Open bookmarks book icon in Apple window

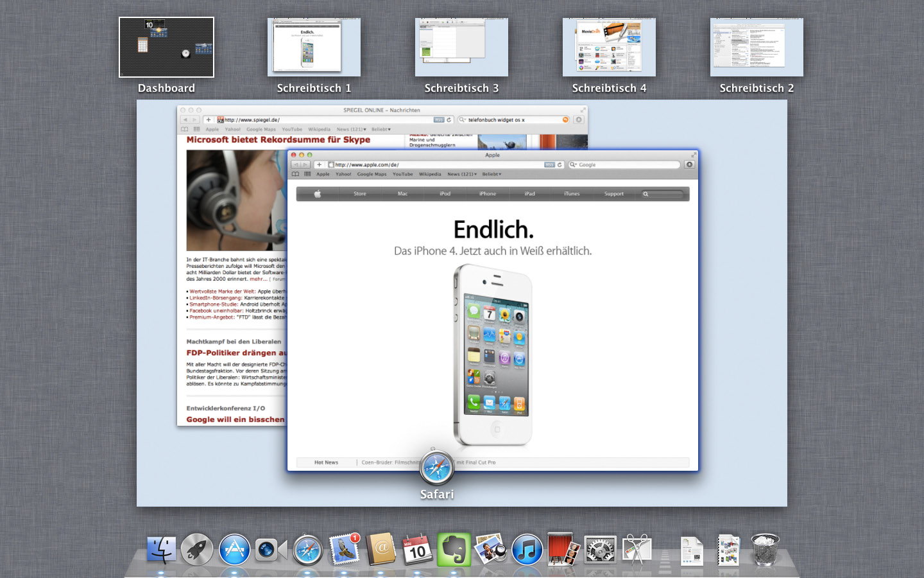point(295,174)
